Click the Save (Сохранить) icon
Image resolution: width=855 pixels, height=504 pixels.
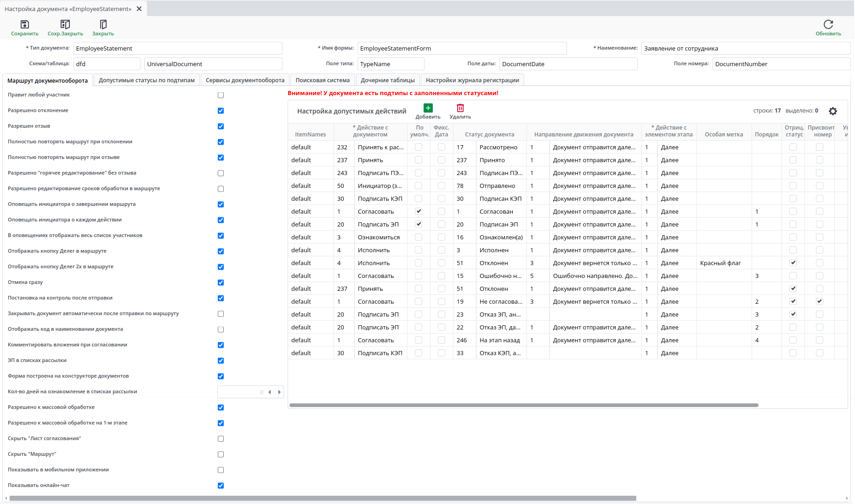point(25,24)
